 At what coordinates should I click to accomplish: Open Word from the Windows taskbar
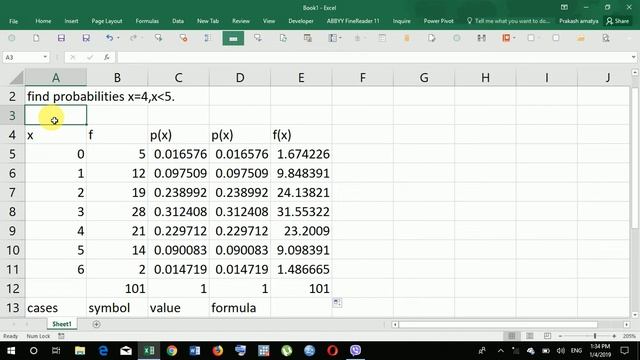[x=195, y=350]
